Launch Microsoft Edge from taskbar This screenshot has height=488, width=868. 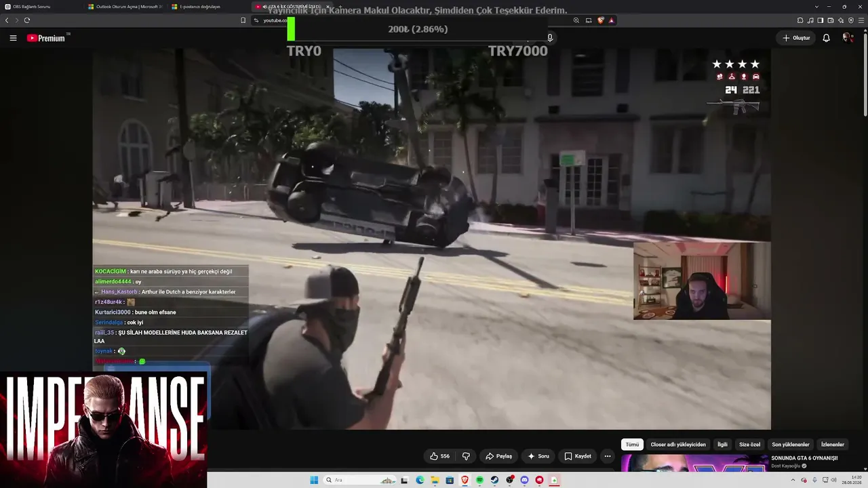coord(420,480)
